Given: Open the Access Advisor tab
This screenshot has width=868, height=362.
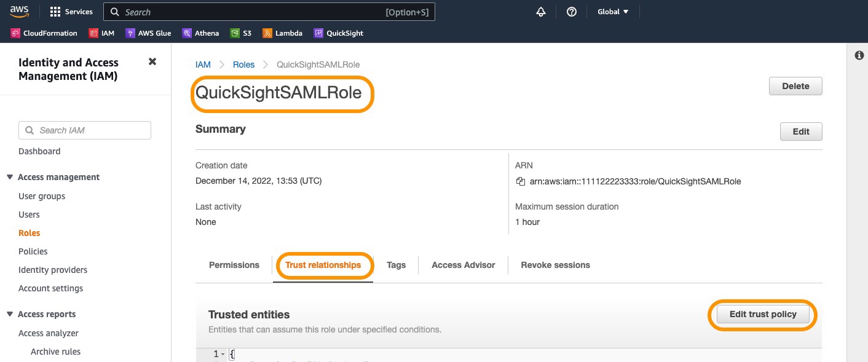Looking at the screenshot, I should pyautogui.click(x=464, y=265).
